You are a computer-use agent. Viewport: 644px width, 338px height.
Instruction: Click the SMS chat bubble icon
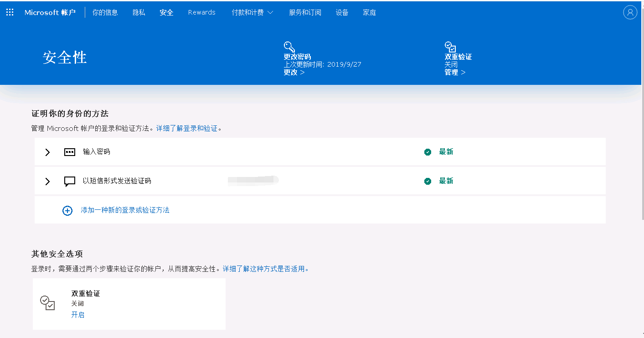pyautogui.click(x=69, y=182)
